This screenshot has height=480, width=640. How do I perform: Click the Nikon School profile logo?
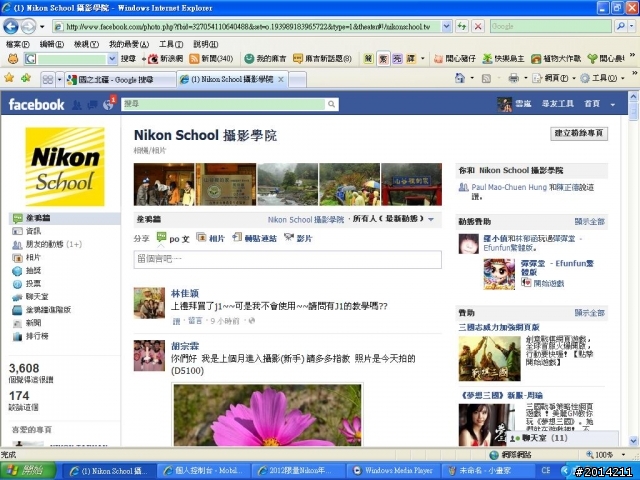point(65,167)
